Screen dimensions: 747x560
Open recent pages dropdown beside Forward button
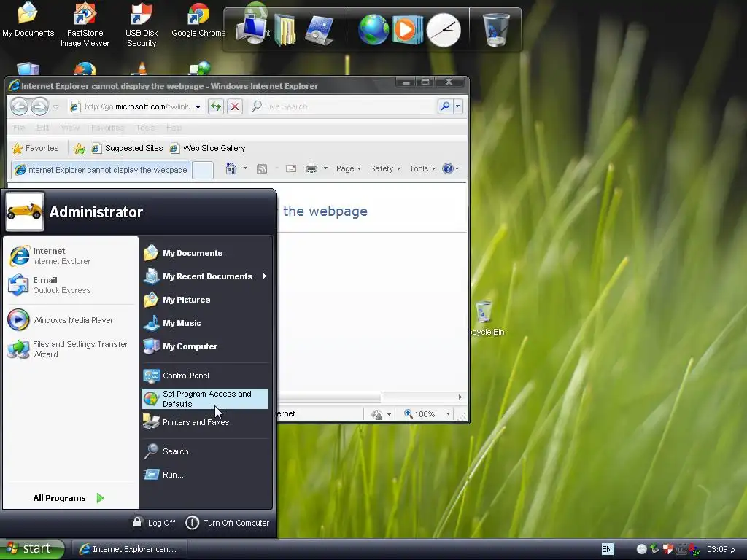pos(55,106)
